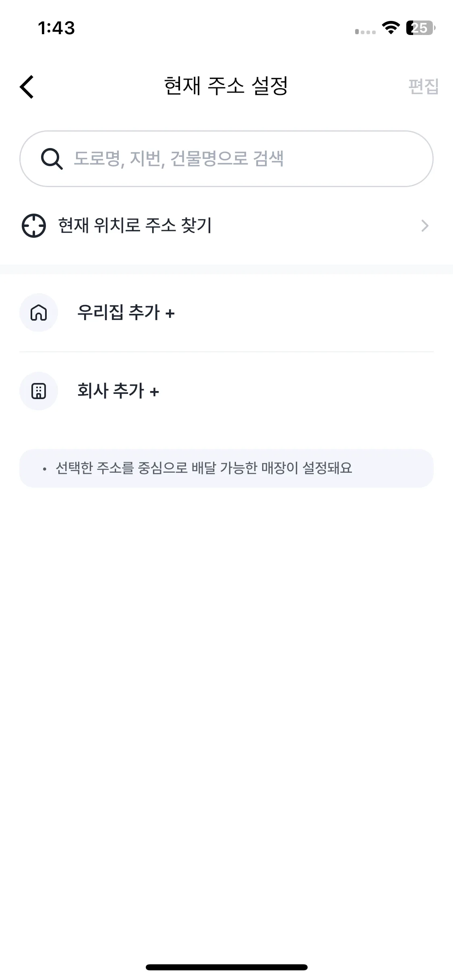Tap the plus sign after 회사 추가
453x980 pixels.
[x=154, y=391]
